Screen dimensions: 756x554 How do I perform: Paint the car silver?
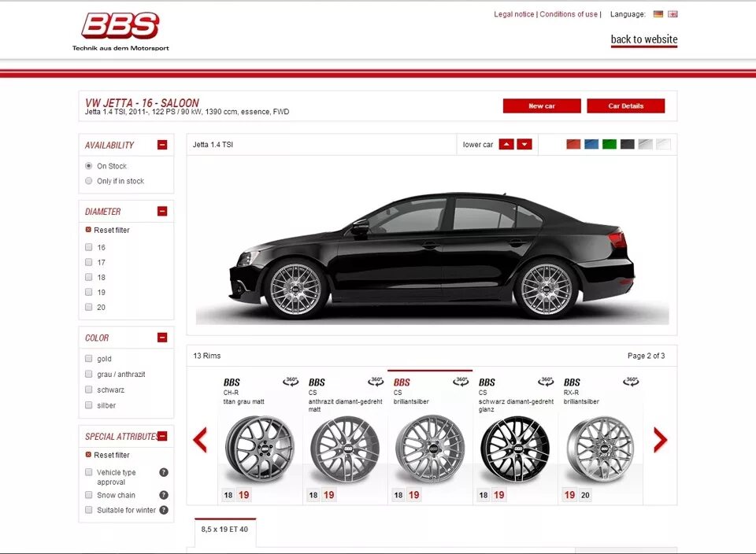646,144
